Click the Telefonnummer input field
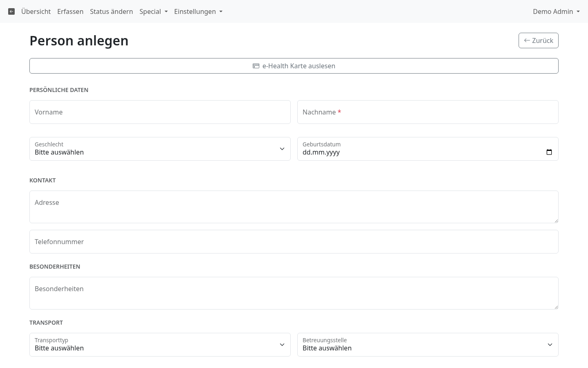This screenshot has height=368, width=588. pos(294,242)
